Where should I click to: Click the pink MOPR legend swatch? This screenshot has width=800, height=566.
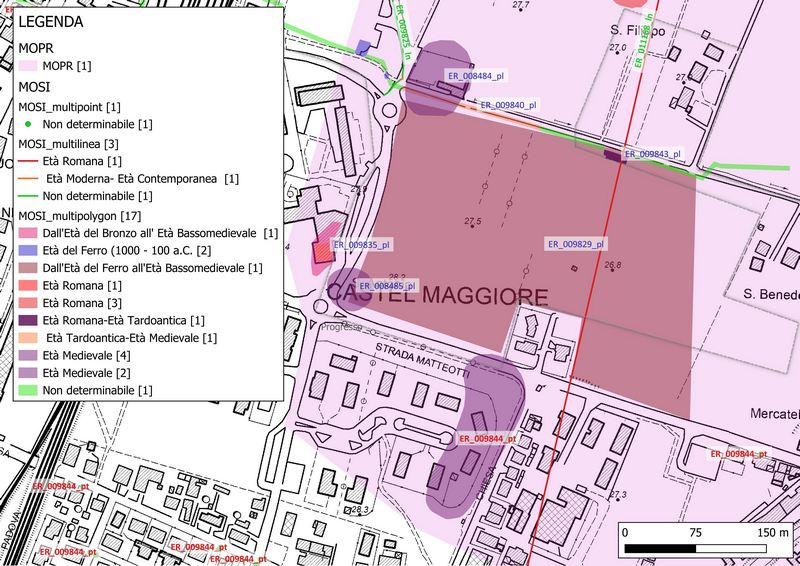pyautogui.click(x=30, y=66)
